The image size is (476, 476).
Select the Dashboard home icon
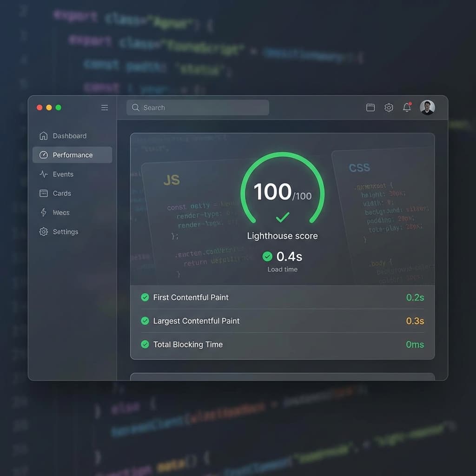43,136
